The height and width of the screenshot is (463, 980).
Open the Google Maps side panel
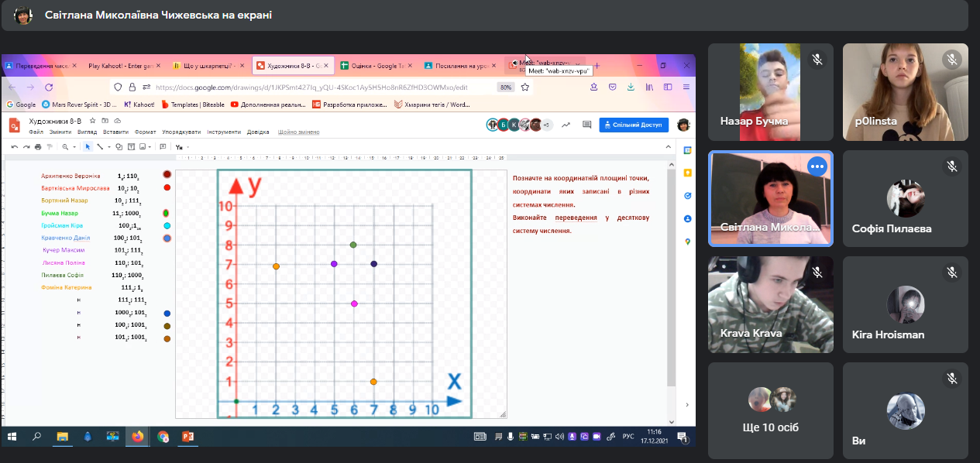click(687, 242)
